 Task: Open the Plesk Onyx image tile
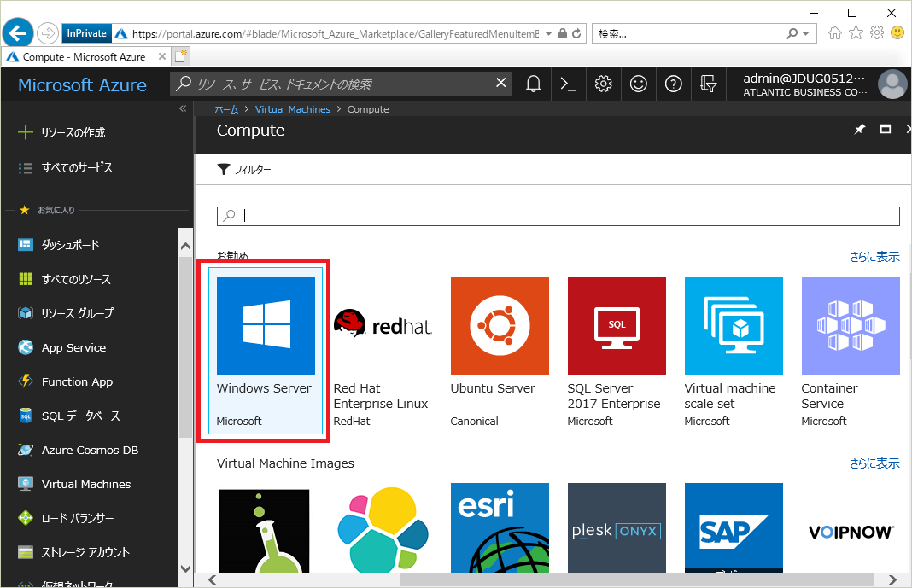point(617,527)
